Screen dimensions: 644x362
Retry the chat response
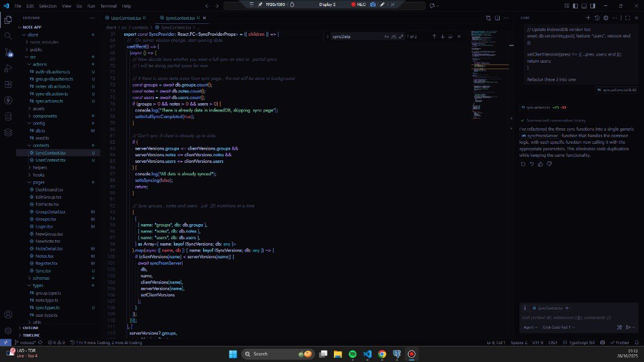(523, 164)
